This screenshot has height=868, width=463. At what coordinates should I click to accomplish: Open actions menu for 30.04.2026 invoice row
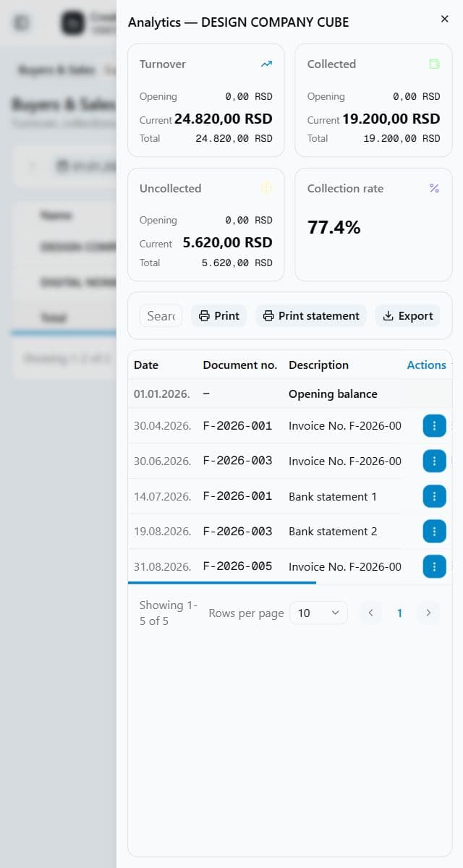434,426
